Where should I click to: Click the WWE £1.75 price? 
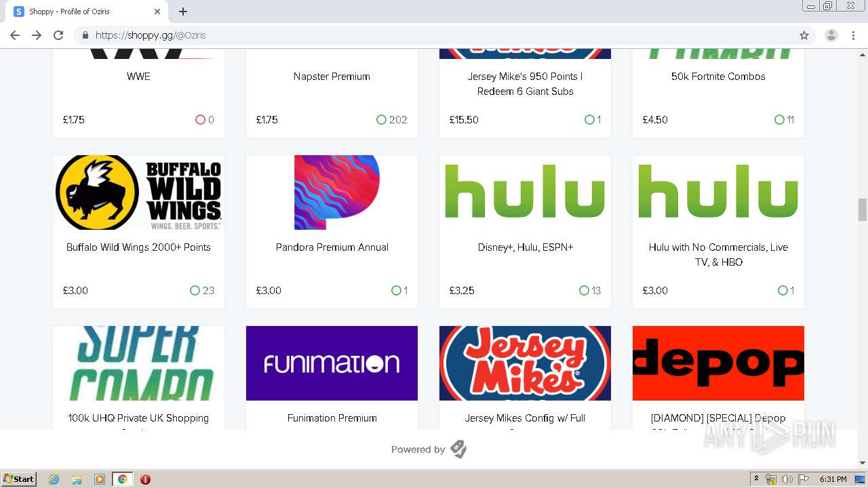coord(74,120)
